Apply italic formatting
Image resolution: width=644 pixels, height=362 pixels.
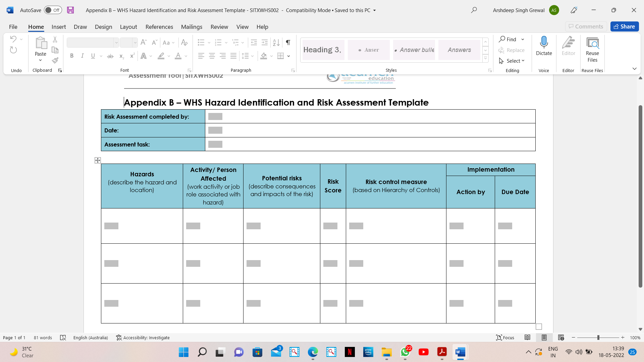[x=82, y=56]
